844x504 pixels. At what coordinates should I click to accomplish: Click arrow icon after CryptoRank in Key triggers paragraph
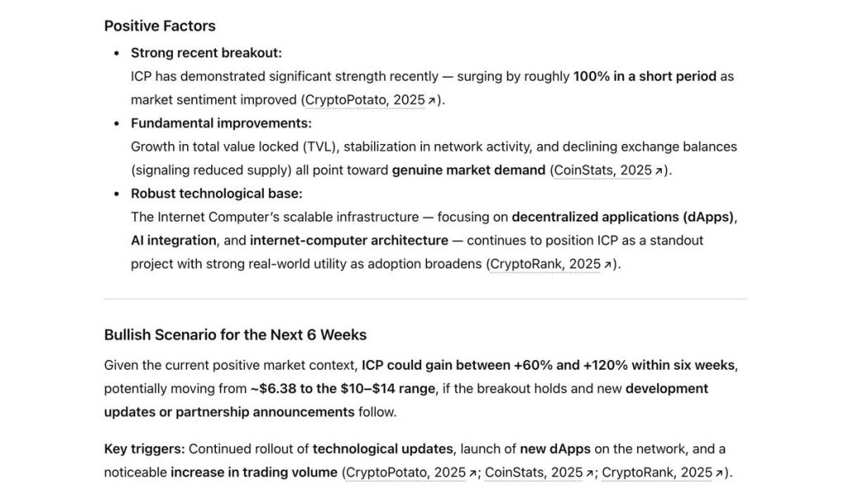(x=719, y=473)
